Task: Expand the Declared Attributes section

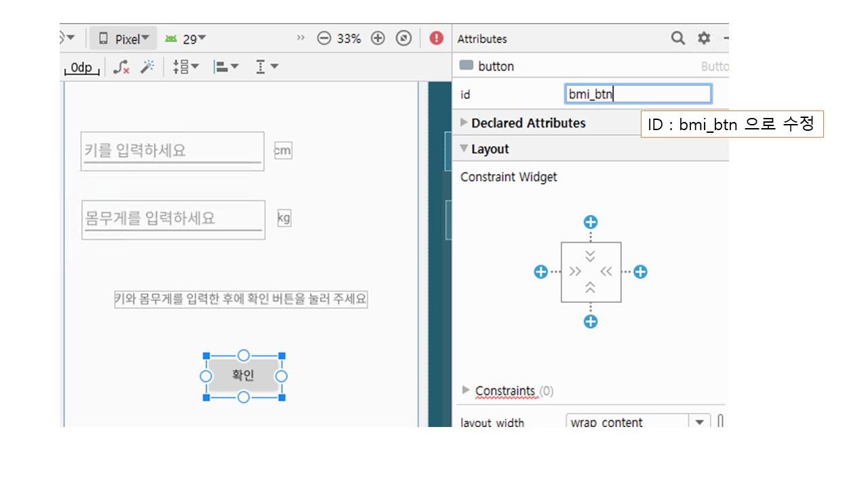Action: click(x=465, y=123)
